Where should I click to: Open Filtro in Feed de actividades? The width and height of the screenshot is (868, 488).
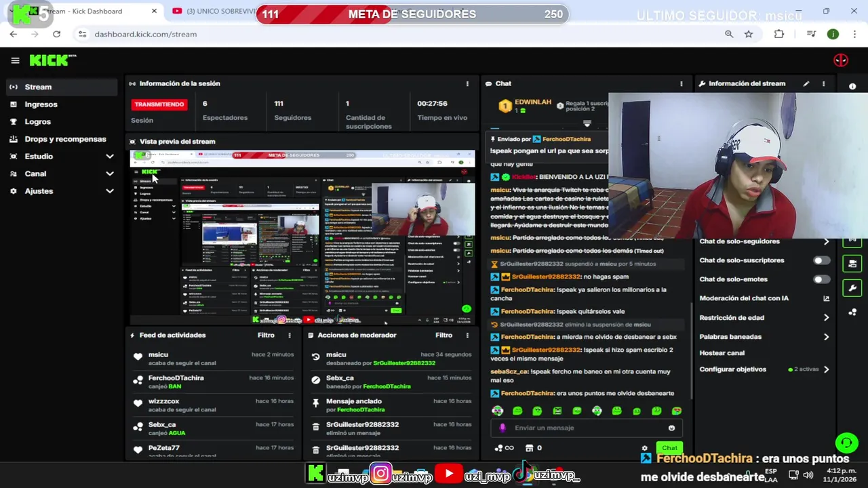(266, 335)
